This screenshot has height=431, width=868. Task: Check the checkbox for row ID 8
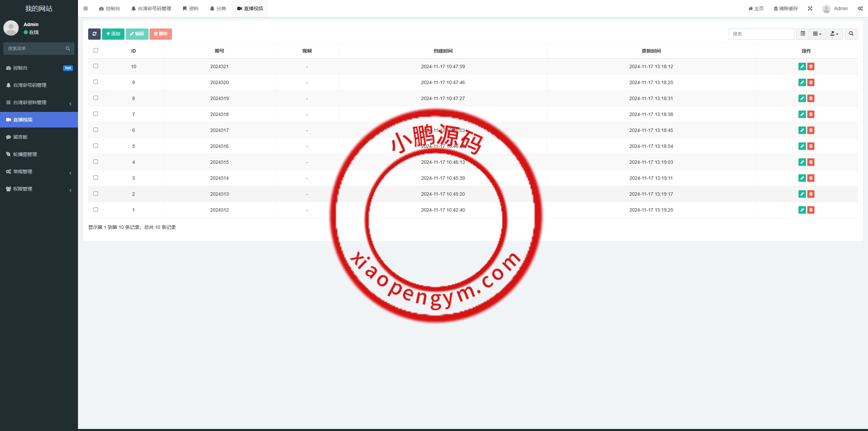tap(96, 98)
